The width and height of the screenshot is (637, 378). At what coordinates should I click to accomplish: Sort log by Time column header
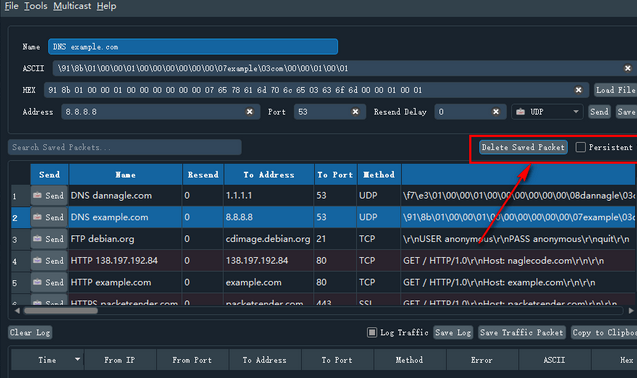47,360
